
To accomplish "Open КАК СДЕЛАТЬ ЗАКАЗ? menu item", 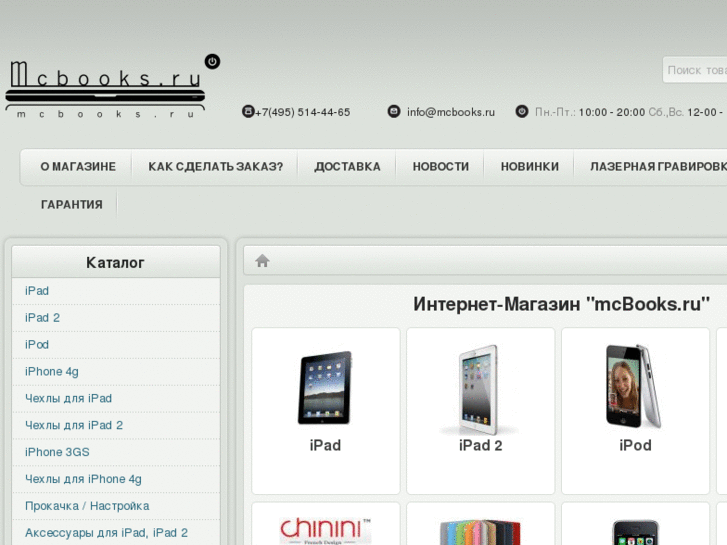I will [216, 167].
